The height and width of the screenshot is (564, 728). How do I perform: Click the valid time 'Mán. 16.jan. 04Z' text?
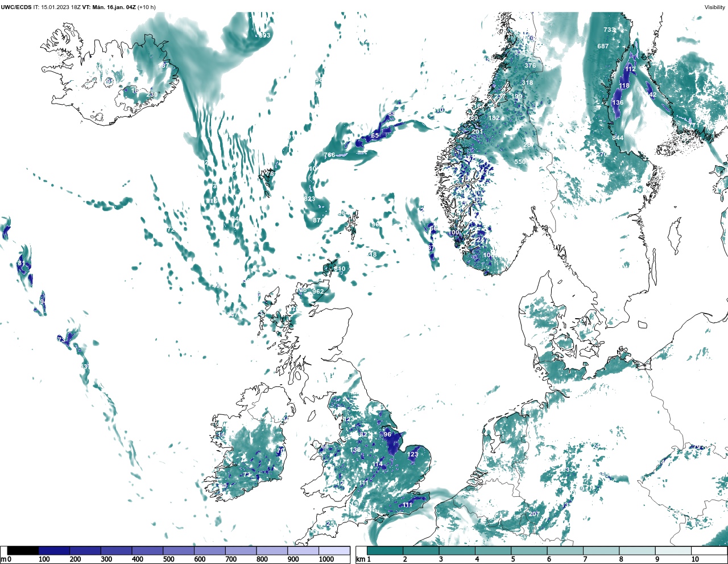114,7
